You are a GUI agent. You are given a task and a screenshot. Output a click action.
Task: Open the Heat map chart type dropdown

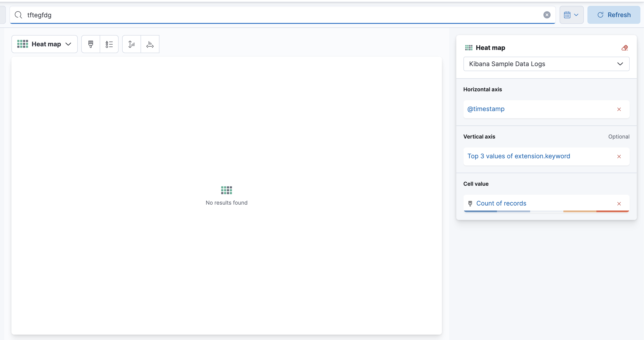pos(44,44)
